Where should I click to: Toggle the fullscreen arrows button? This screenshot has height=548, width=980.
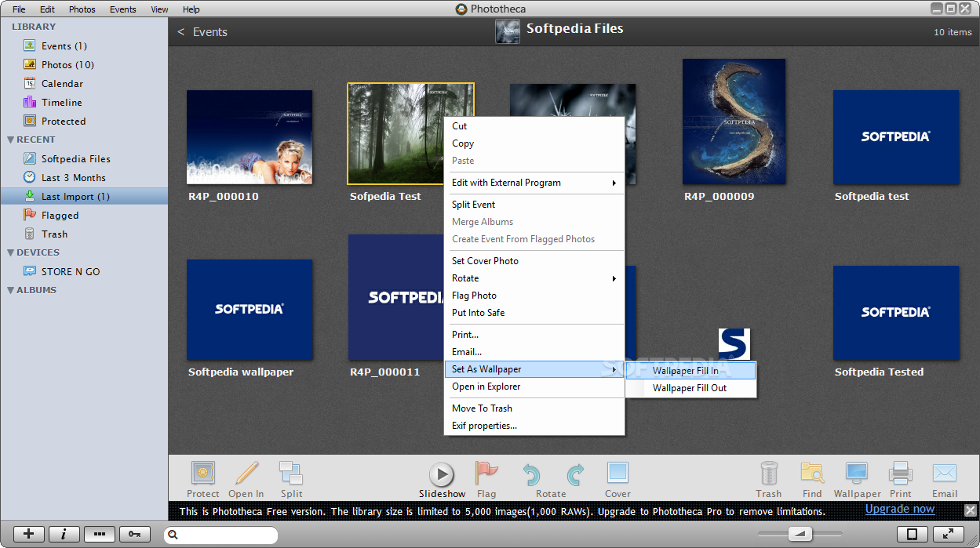click(x=948, y=534)
